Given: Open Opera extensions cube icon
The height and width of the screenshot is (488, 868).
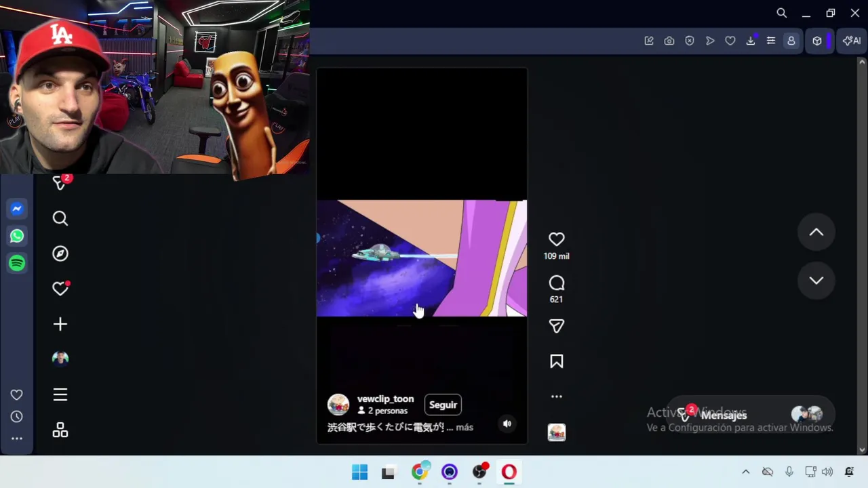Looking at the screenshot, I should tap(817, 41).
